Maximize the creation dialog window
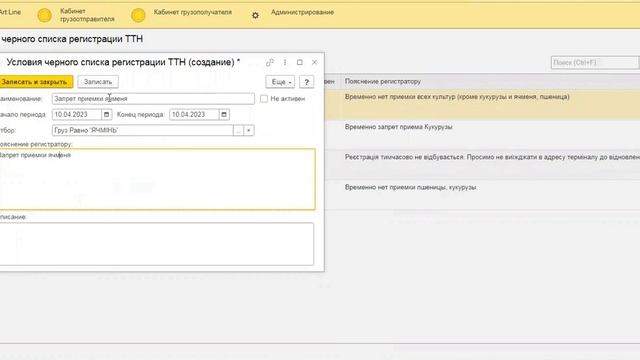Viewport: 640px width, 360px height. point(300,62)
